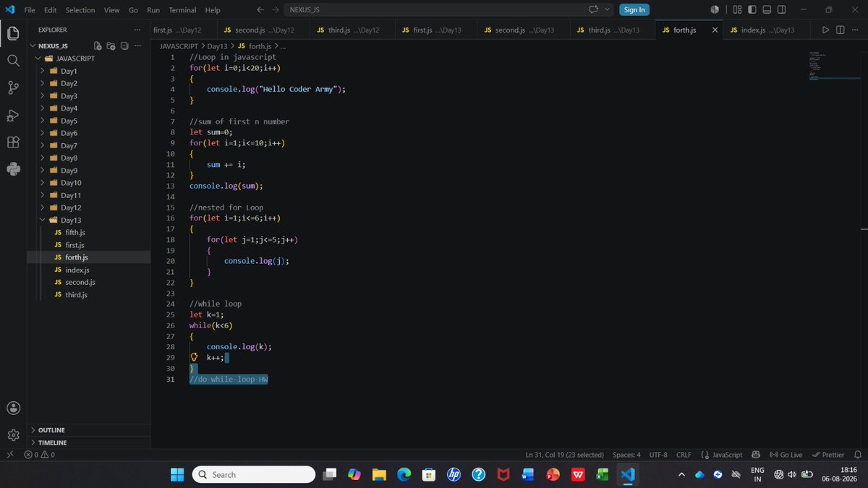The height and width of the screenshot is (488, 868).
Task: Split the editor to the right
Action: (x=840, y=30)
